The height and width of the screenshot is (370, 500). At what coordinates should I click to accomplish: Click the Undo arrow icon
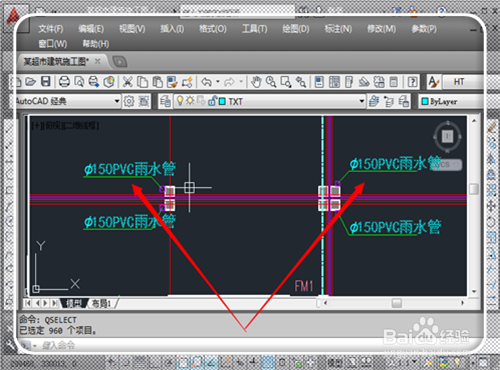(x=207, y=82)
